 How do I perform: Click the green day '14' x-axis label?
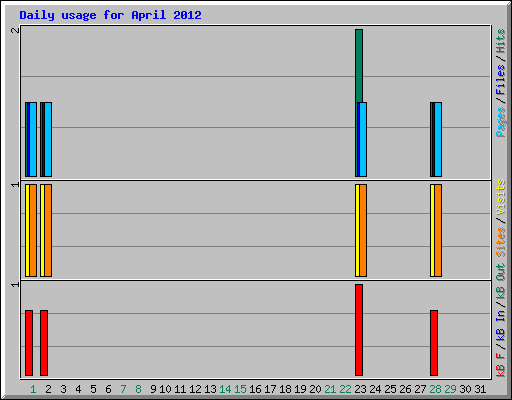225,389
